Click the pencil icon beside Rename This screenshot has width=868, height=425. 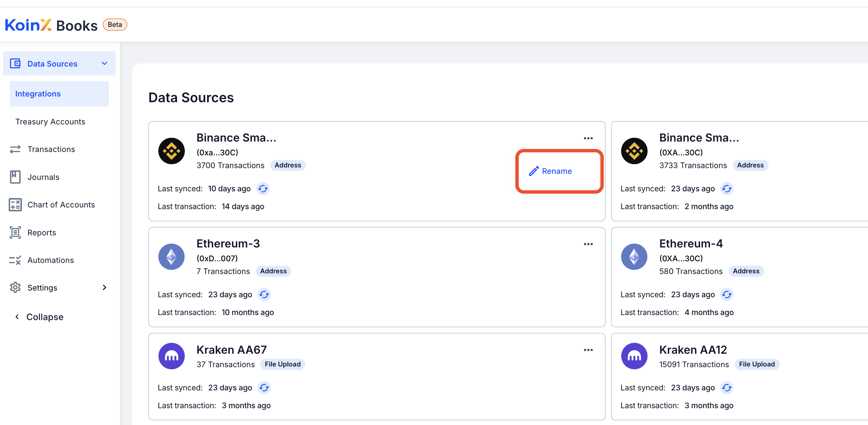pyautogui.click(x=534, y=171)
